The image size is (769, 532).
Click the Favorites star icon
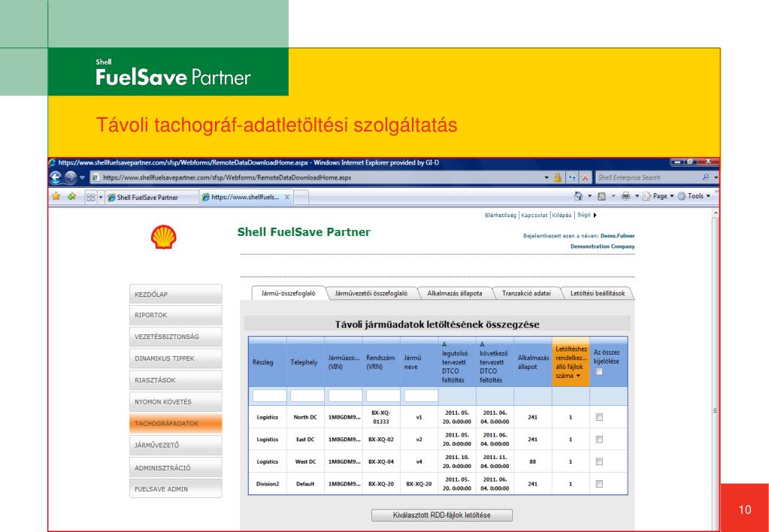point(56,197)
